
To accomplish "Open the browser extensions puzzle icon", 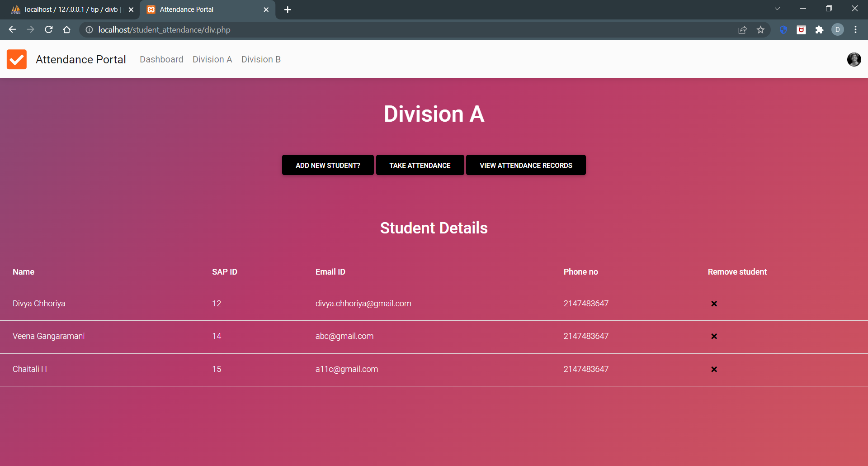I will click(820, 29).
